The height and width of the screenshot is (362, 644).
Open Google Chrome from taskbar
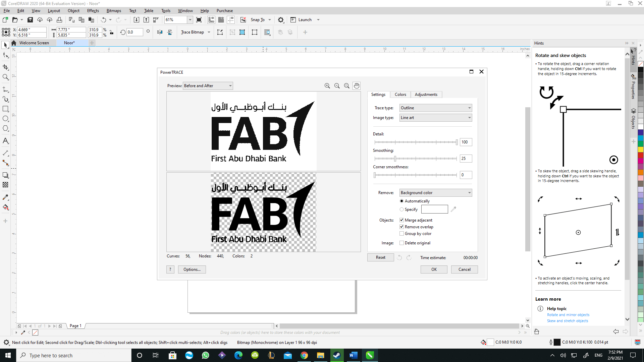click(x=304, y=355)
